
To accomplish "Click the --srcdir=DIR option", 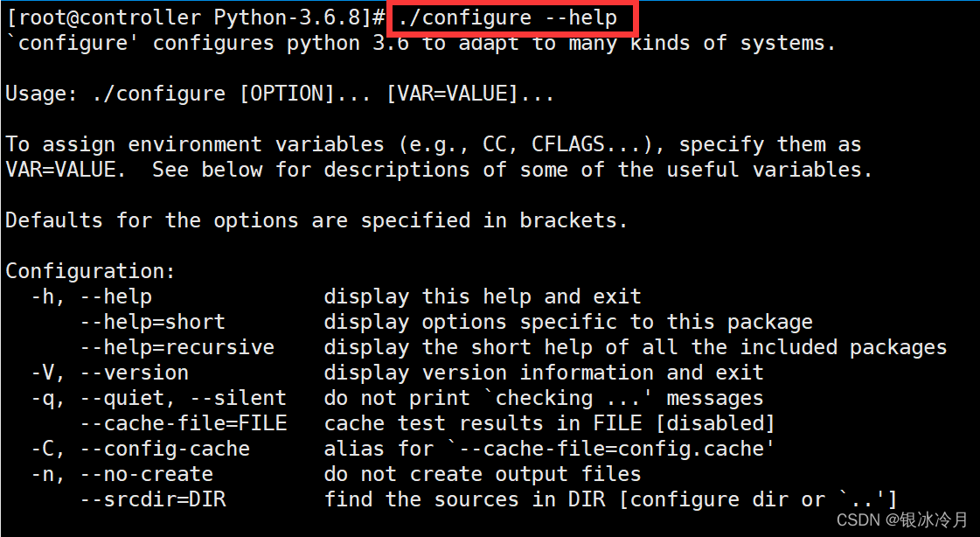I will 152,499.
